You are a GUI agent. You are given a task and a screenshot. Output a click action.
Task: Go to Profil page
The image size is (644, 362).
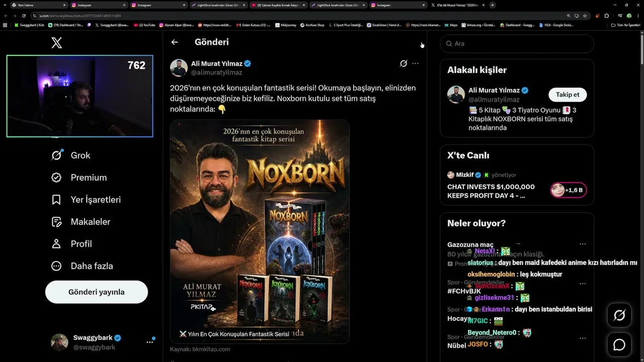(x=71, y=244)
